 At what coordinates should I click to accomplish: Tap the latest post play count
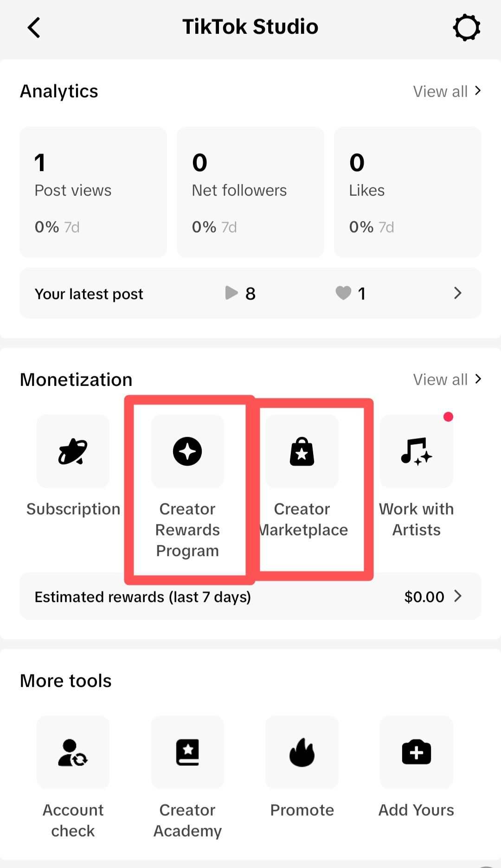coord(241,293)
